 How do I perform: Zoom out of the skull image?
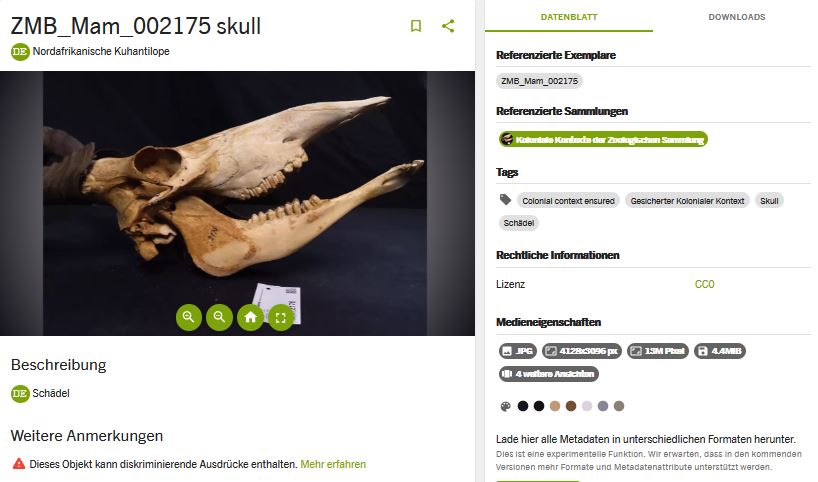click(220, 317)
